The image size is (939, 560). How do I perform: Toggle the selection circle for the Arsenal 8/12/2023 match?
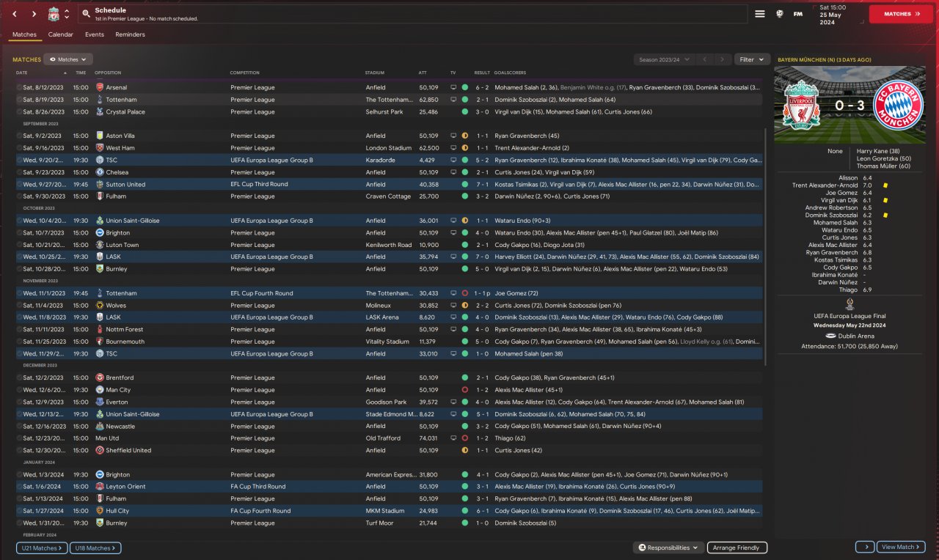(x=19, y=87)
